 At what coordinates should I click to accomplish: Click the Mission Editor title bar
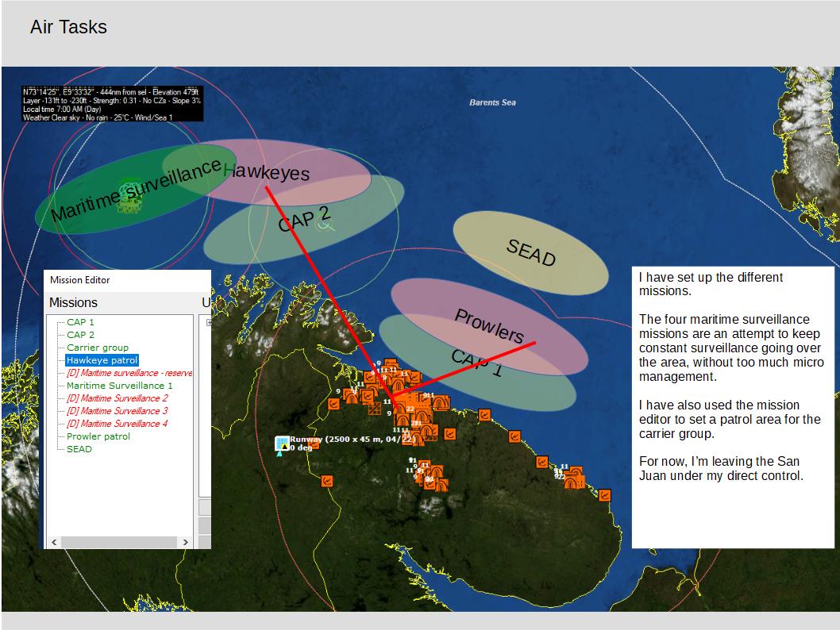pyautogui.click(x=127, y=280)
